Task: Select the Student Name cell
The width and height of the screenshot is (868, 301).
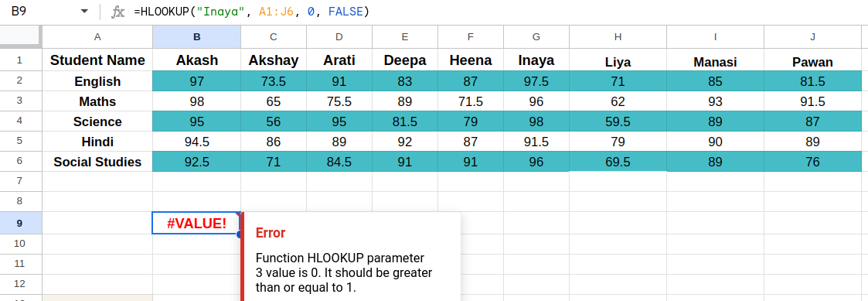Action: click(x=97, y=60)
